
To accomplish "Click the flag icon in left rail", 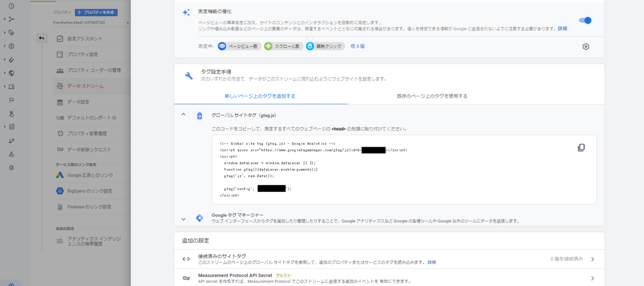I will [11, 100].
